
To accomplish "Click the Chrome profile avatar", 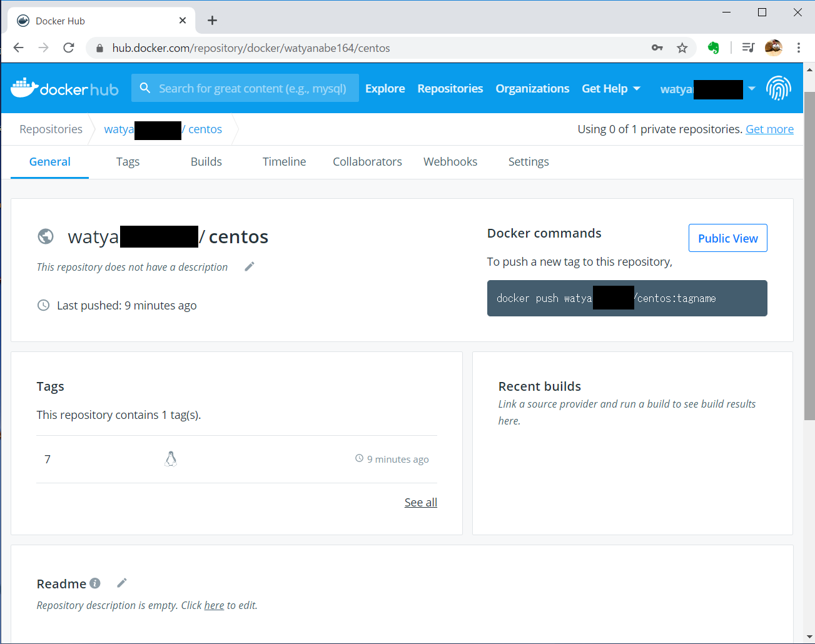I will (774, 48).
